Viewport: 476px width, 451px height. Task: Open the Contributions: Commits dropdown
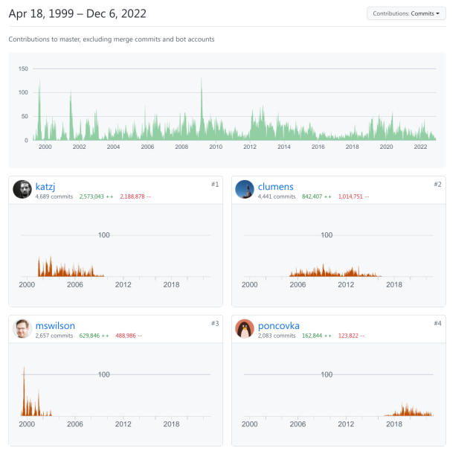[x=406, y=13]
